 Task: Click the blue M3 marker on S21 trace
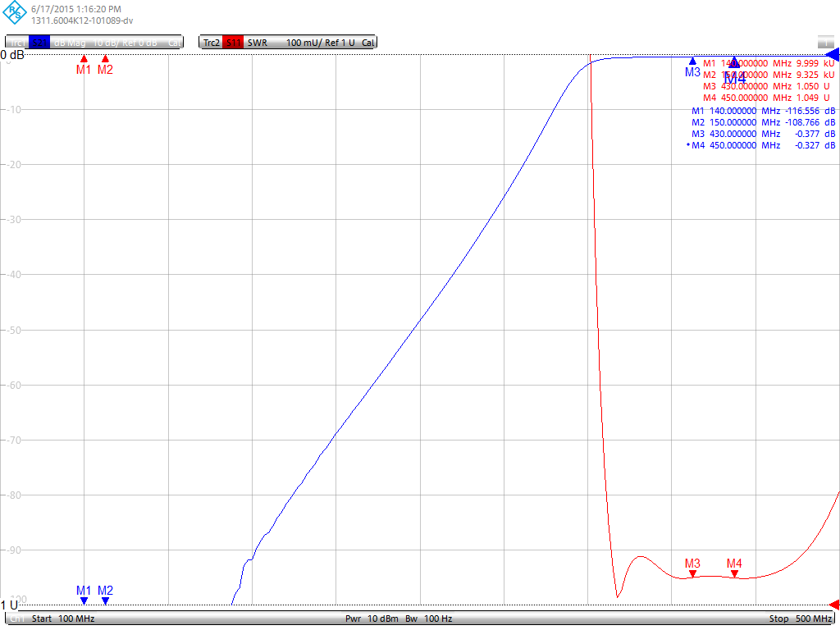[692, 68]
